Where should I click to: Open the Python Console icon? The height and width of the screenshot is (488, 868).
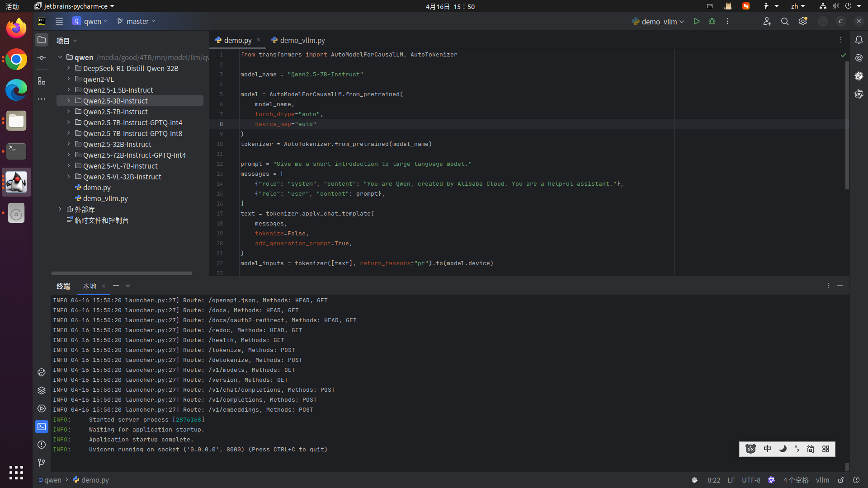pos(42,372)
